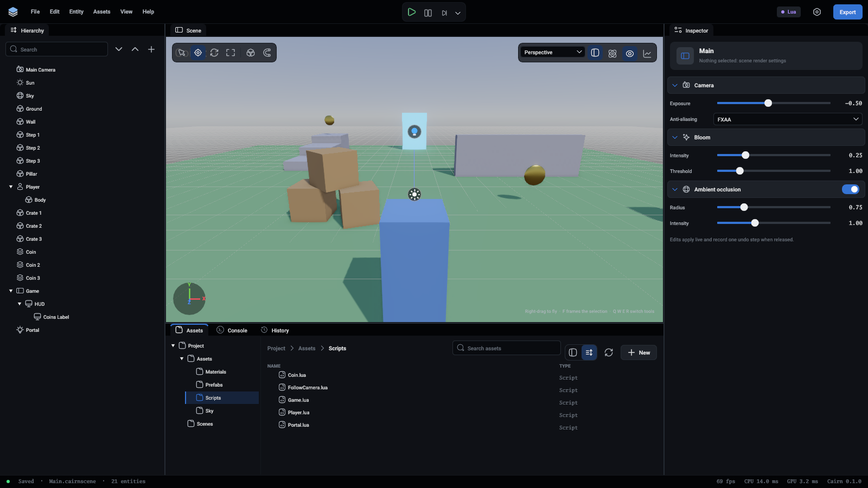
Task: Refresh the assets list
Action: [609, 352]
